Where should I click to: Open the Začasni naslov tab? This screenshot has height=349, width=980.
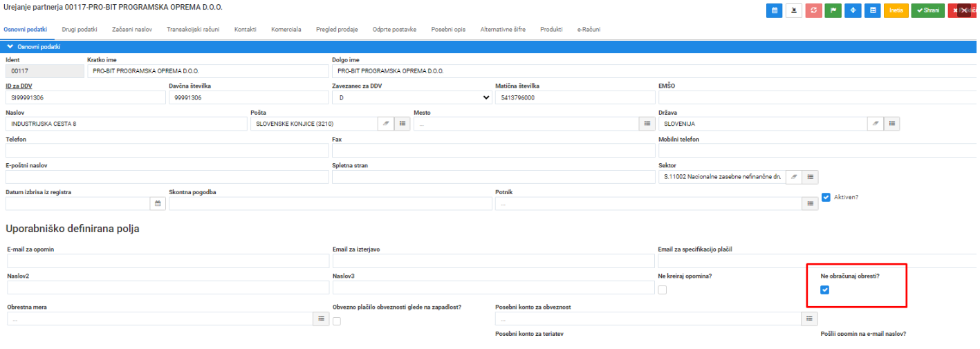[131, 30]
